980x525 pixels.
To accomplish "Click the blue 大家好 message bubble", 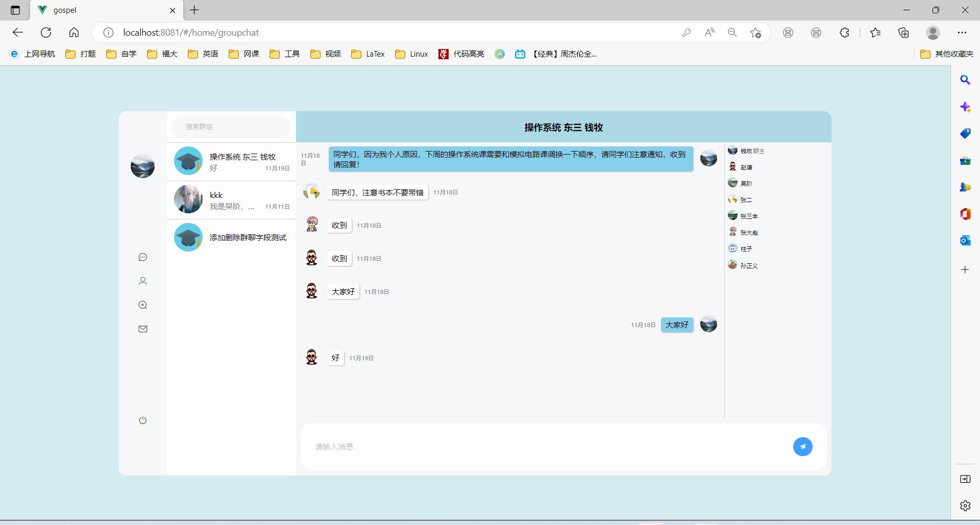I will point(677,324).
